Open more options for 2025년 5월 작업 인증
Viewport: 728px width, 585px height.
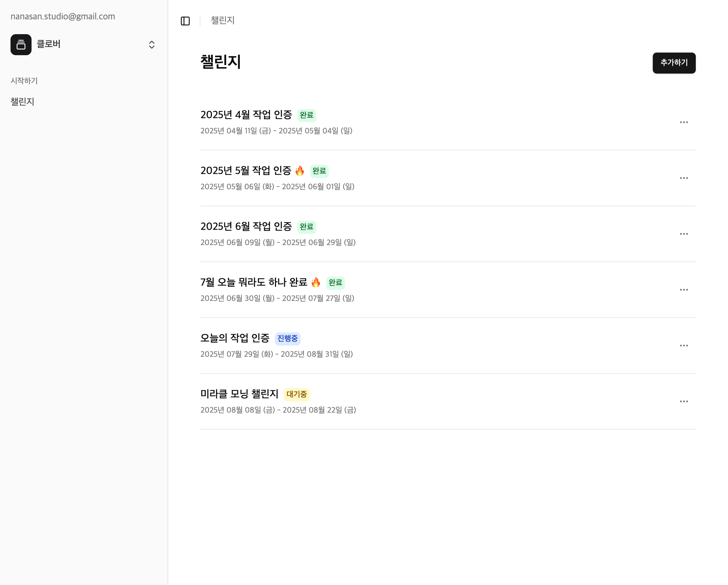pos(683,178)
